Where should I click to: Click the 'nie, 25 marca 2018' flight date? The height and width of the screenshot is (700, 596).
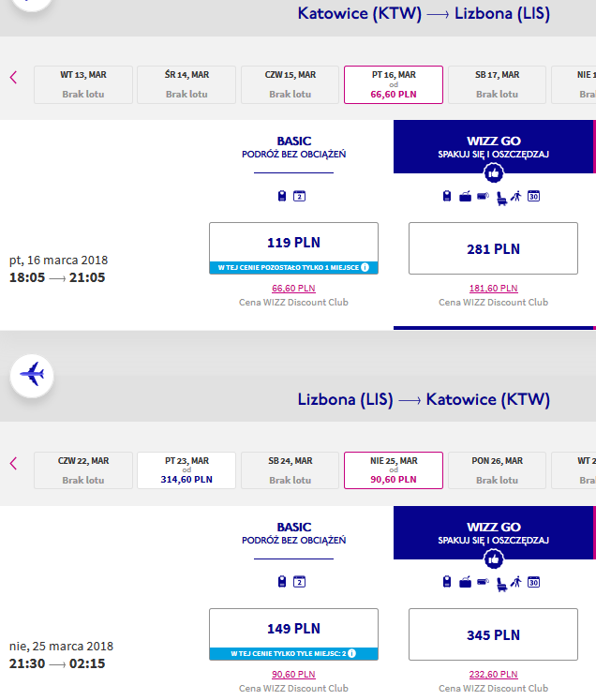61,646
